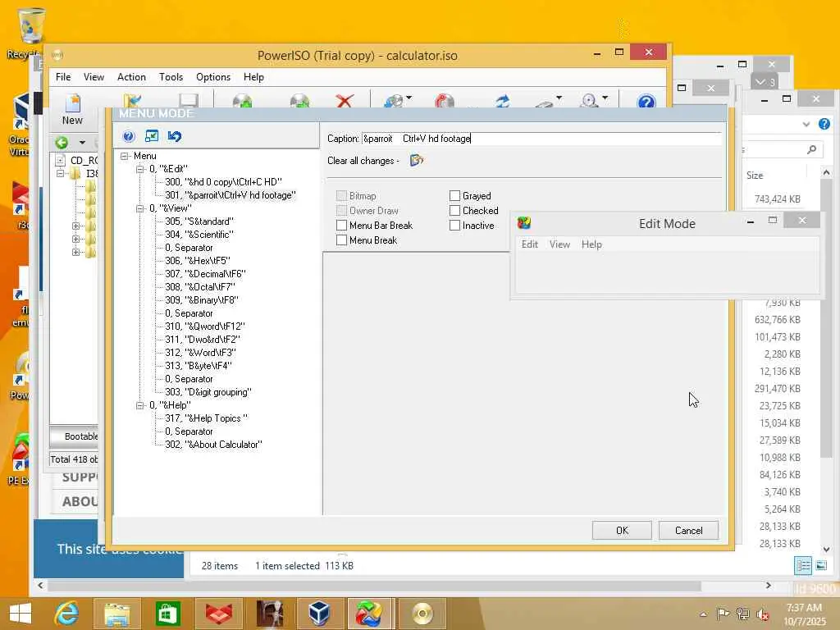Screen dimensions: 840x630
Task: Toggle the Menu Break checkbox
Action: (x=341, y=240)
